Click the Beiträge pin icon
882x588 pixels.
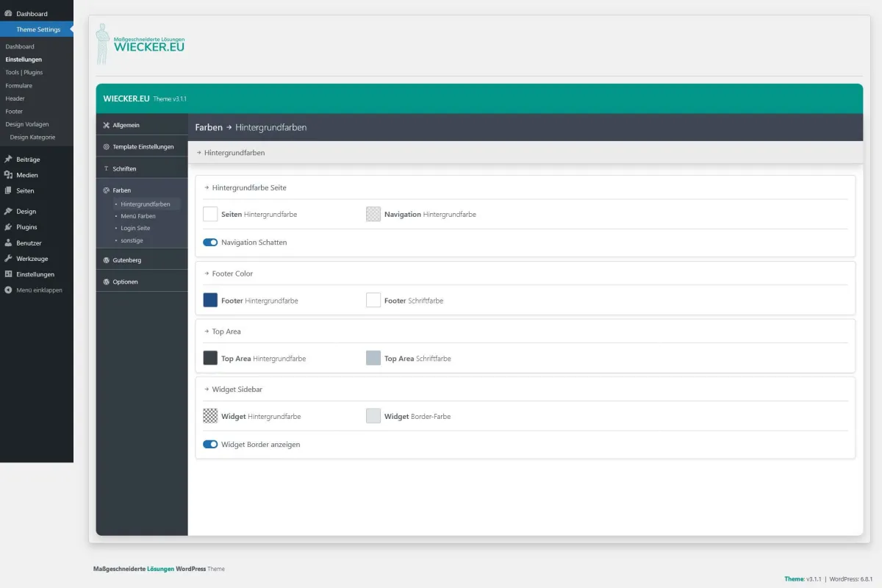pyautogui.click(x=8, y=159)
